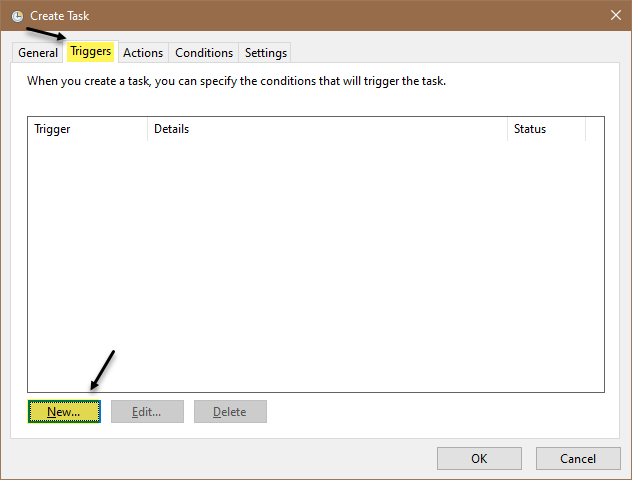Sort by the Trigger column header
632x480 pixels.
[87, 129]
